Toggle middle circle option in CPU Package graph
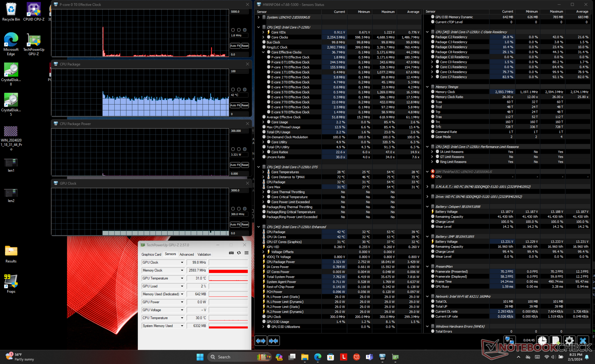The width and height of the screenshot is (595, 364). click(239, 89)
